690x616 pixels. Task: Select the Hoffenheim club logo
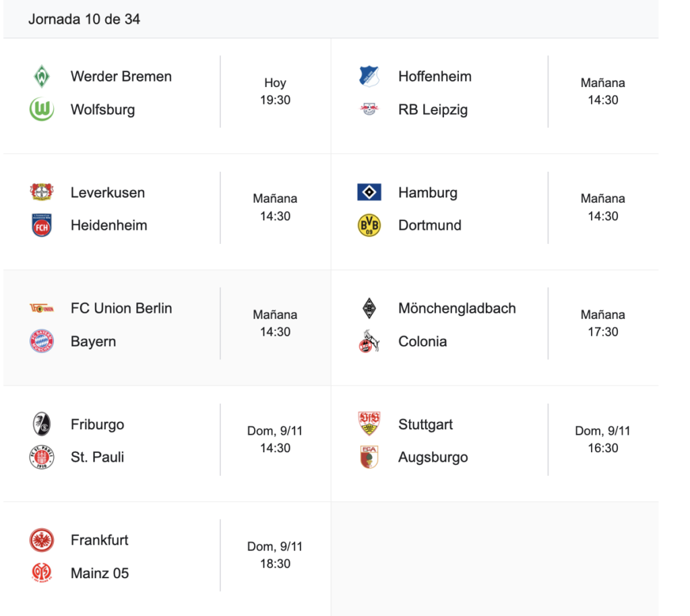coord(369,76)
